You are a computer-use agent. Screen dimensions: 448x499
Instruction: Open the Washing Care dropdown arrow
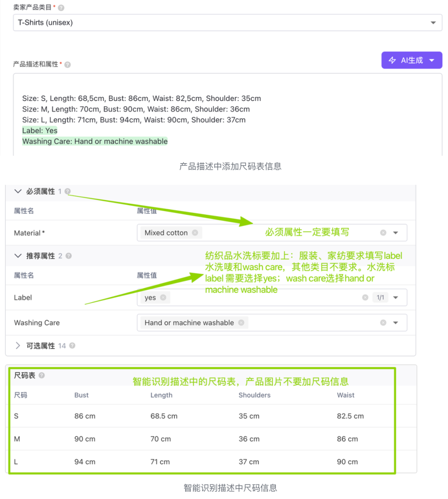(396, 323)
